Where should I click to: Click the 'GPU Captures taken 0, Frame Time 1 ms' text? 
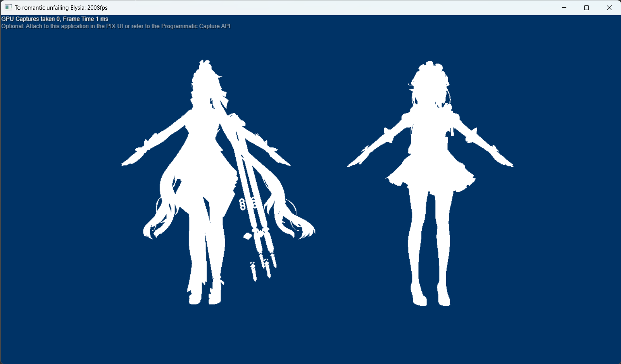tap(55, 19)
